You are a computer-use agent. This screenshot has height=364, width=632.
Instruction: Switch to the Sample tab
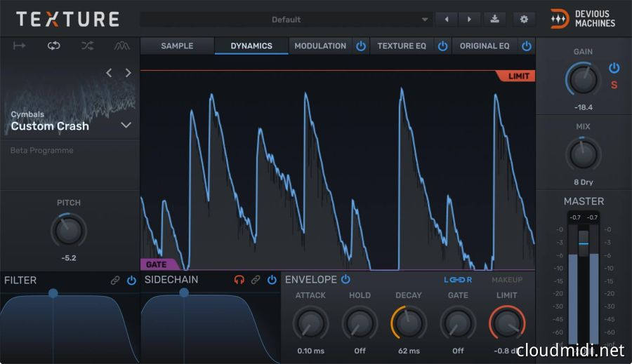177,46
